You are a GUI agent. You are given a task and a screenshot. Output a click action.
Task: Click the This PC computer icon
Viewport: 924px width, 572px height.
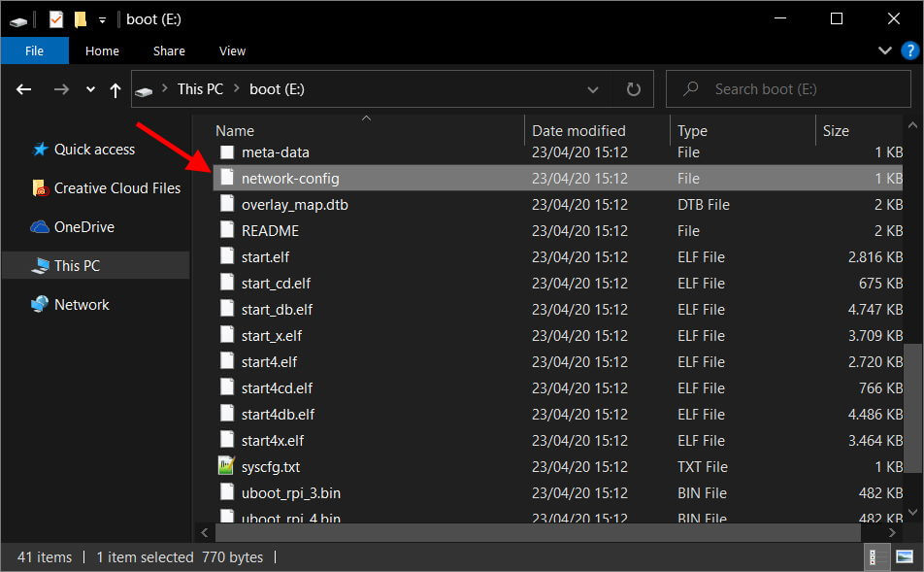[x=40, y=266]
